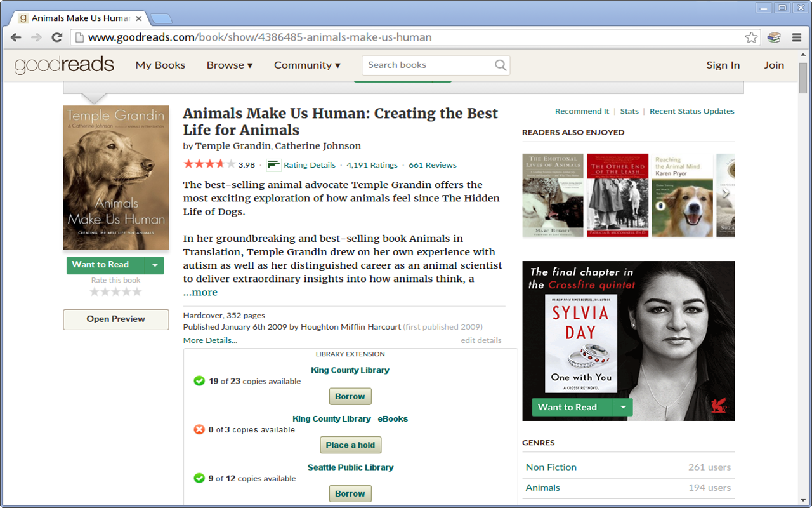This screenshot has width=812, height=508.
Task: Expand the description with ...more
Action: click(x=200, y=293)
